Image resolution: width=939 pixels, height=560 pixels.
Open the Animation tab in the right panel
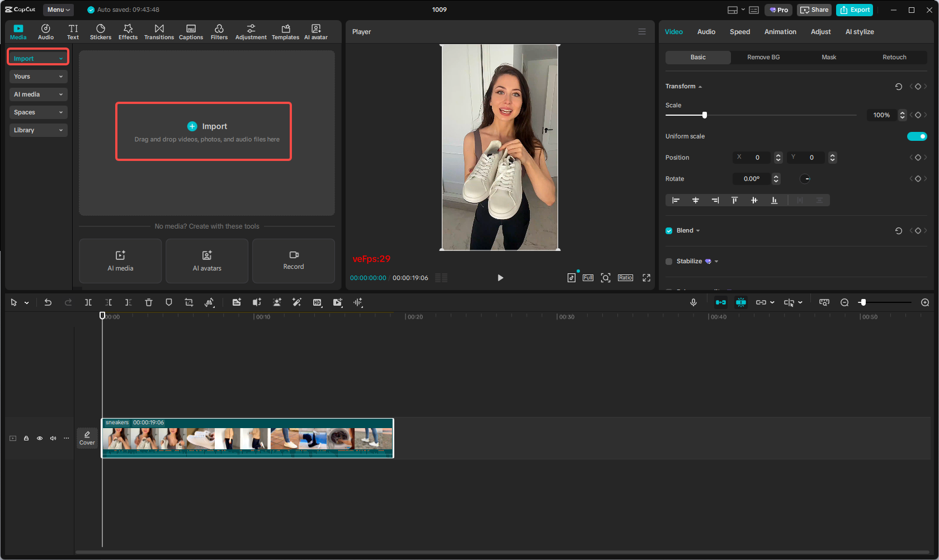780,32
